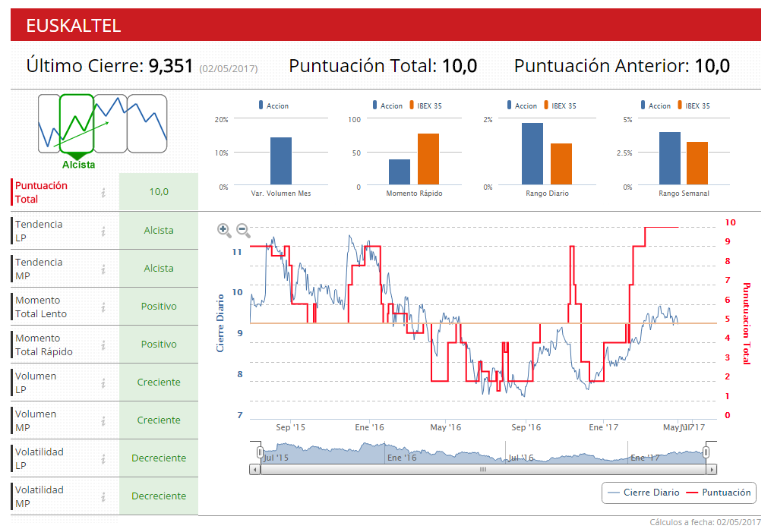Screen dimensions: 774x532
Task: Click the navigator scrollbar right arrow
Action: [x=710, y=470]
